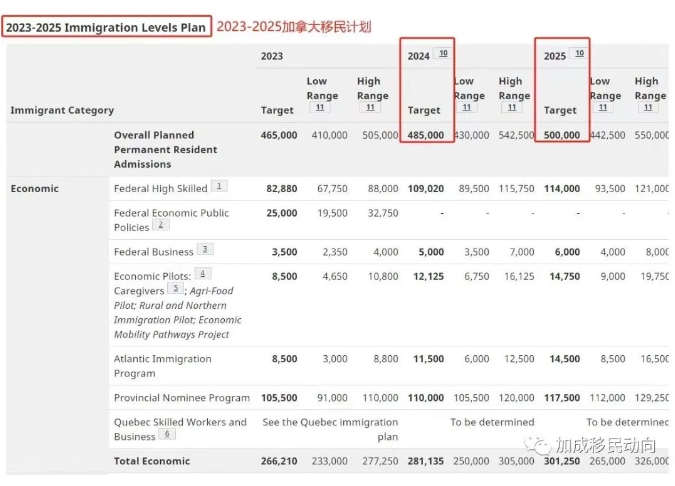Select the '117,500' Provincial Nominee Program cell
675x486 pixels.
click(x=562, y=398)
